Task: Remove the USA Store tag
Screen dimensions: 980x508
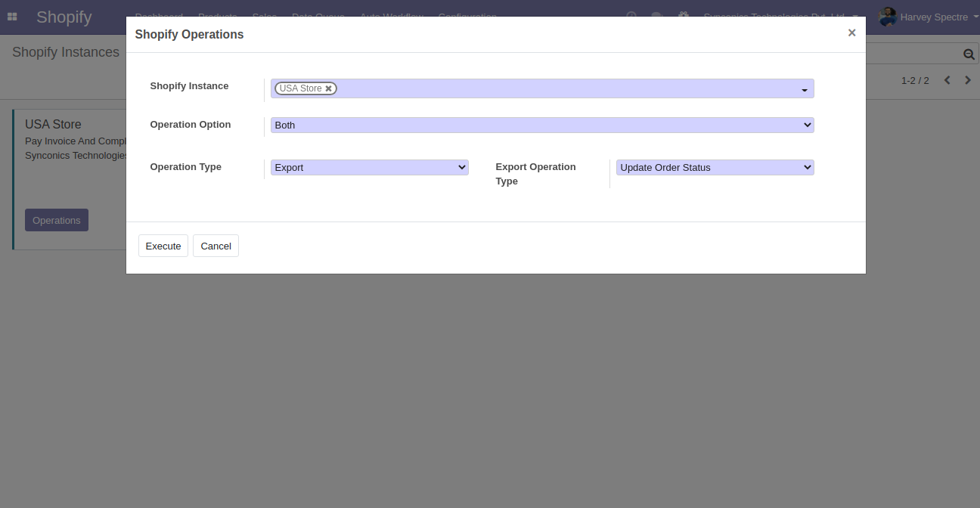Action: pyautogui.click(x=329, y=88)
